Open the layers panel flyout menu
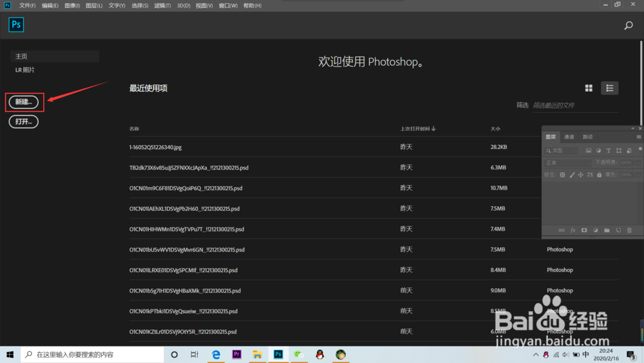 click(x=639, y=137)
